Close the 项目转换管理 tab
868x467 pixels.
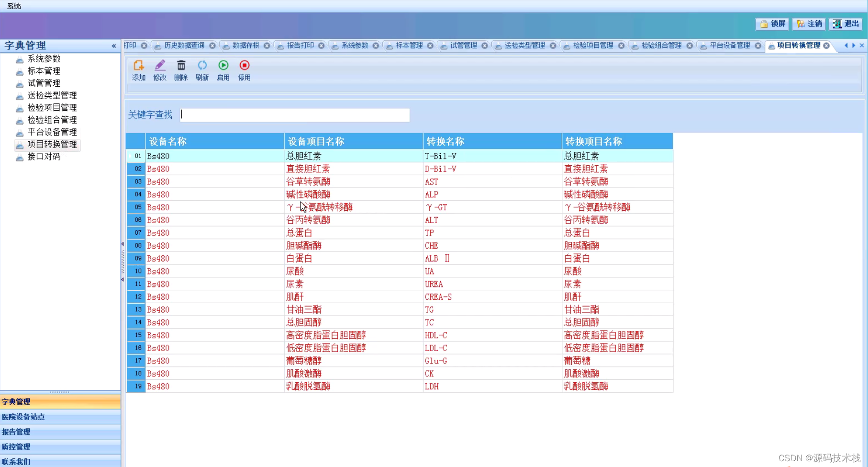(826, 46)
